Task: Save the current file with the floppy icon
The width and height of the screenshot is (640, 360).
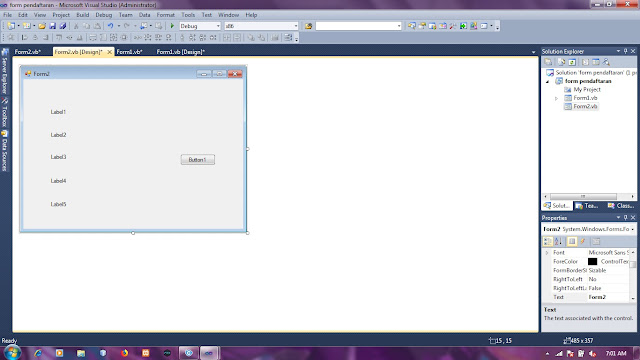Action: 53,26
